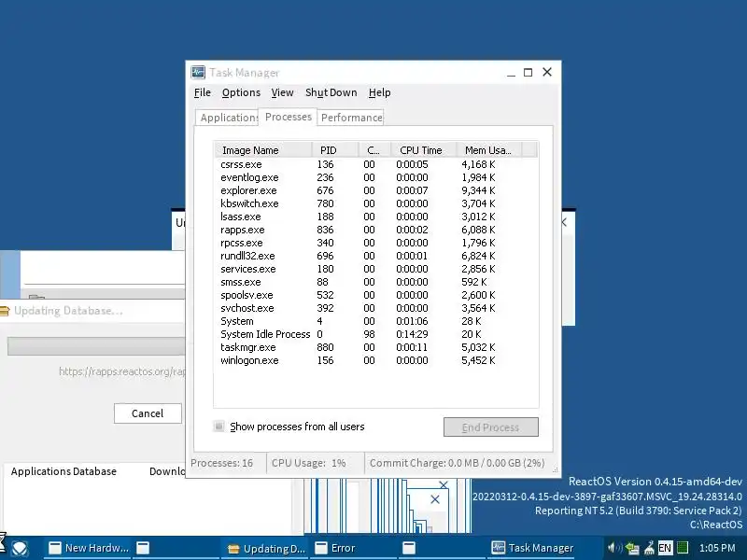
Task: Switch to the Applications tab
Action: [227, 118]
